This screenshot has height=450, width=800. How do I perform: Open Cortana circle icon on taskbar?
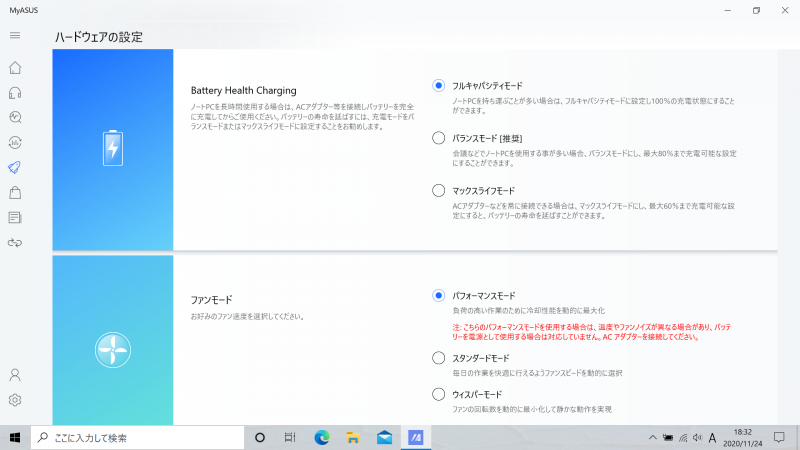click(x=260, y=438)
